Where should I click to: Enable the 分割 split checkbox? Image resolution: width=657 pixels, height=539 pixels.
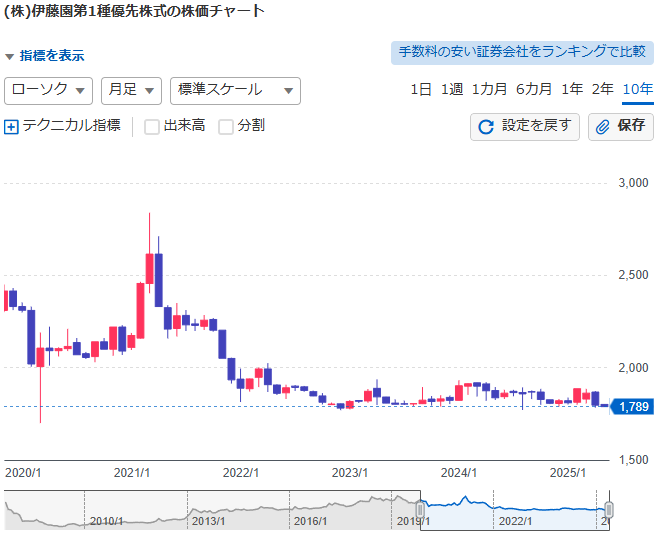(x=226, y=127)
